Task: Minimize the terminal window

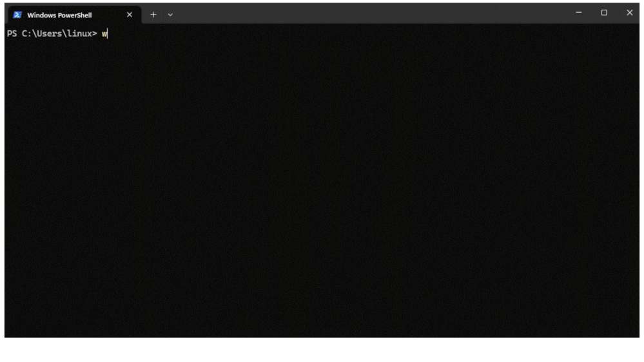Action: 578,13
